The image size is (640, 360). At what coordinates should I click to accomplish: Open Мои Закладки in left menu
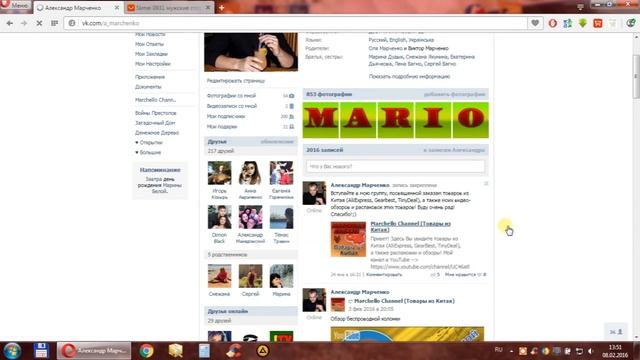(151, 54)
